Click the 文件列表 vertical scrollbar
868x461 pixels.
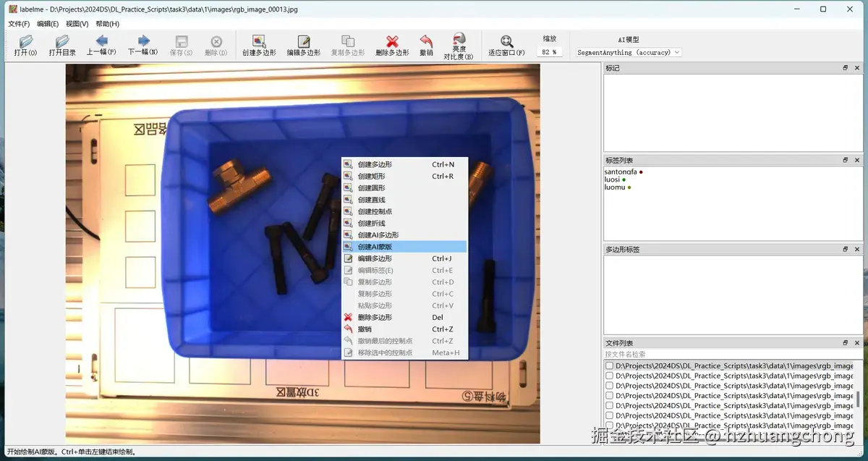[x=858, y=399]
